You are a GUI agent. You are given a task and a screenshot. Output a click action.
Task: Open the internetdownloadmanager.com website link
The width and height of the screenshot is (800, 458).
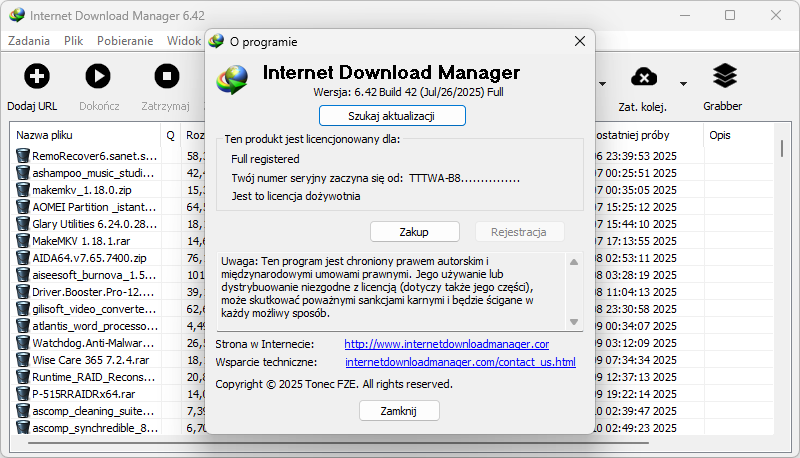coord(446,344)
